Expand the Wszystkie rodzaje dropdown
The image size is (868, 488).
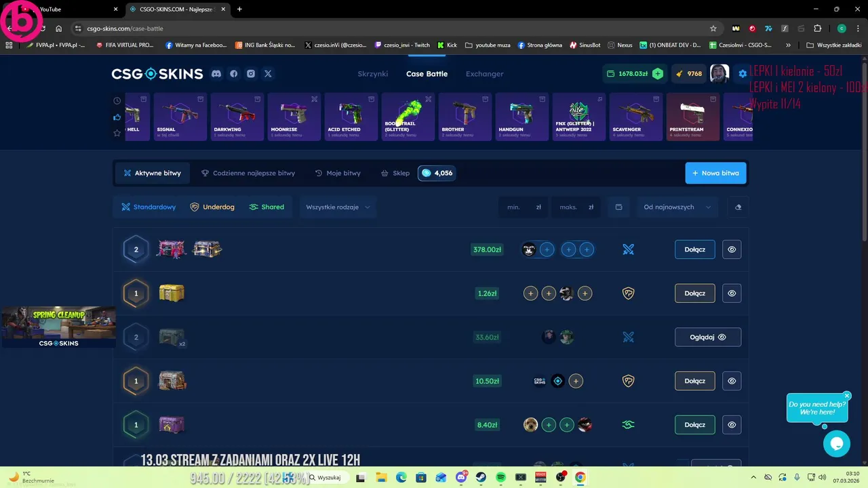tap(338, 207)
